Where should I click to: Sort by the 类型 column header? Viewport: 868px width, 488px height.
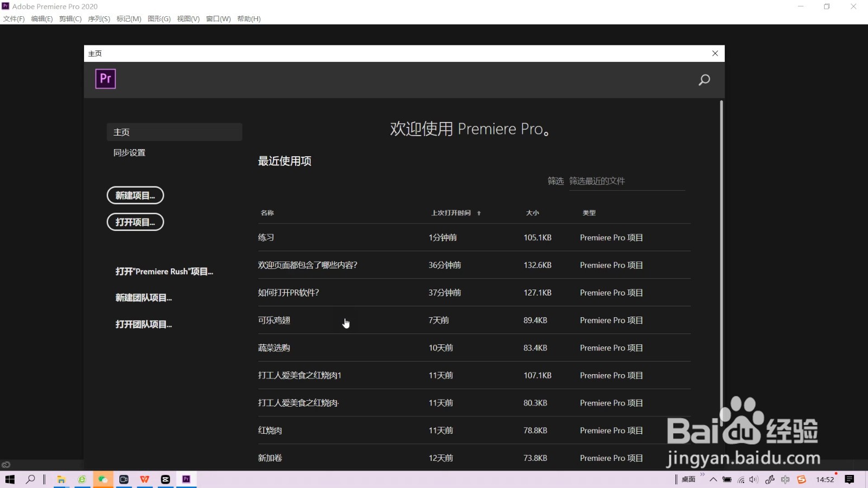(589, 213)
